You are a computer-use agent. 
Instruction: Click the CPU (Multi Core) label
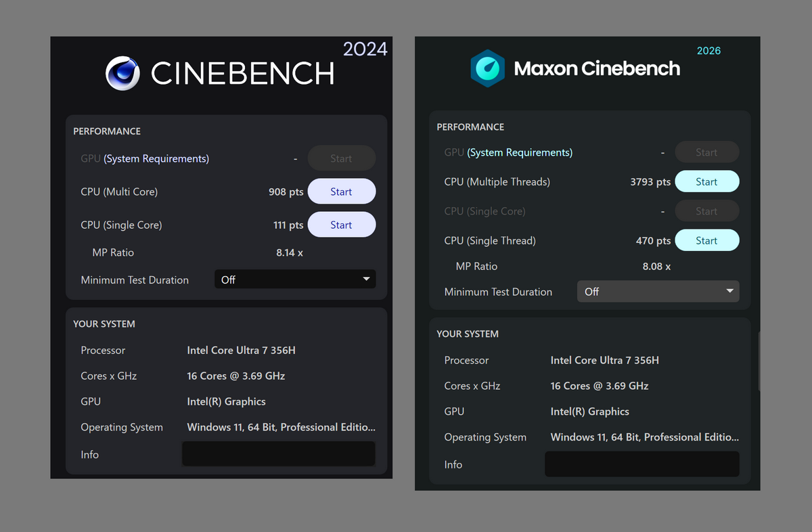click(119, 192)
